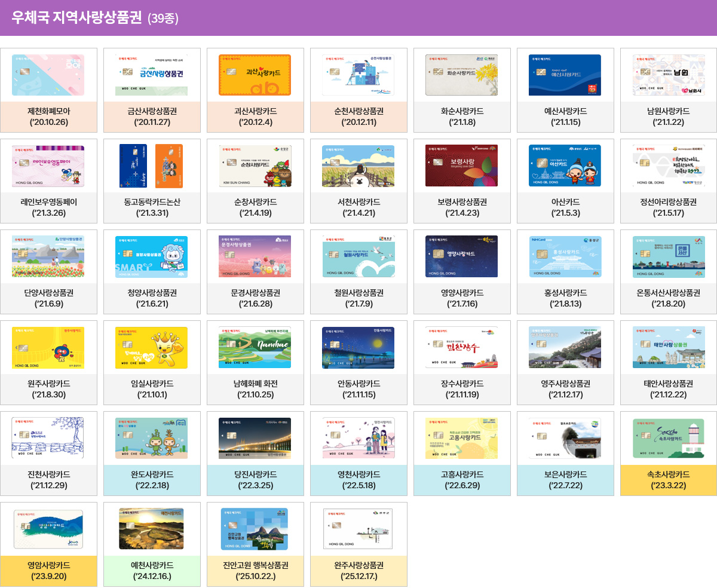Open the 철원사랑상품권 ('21.7.9) label
This screenshot has width=717, height=588.
click(x=358, y=298)
